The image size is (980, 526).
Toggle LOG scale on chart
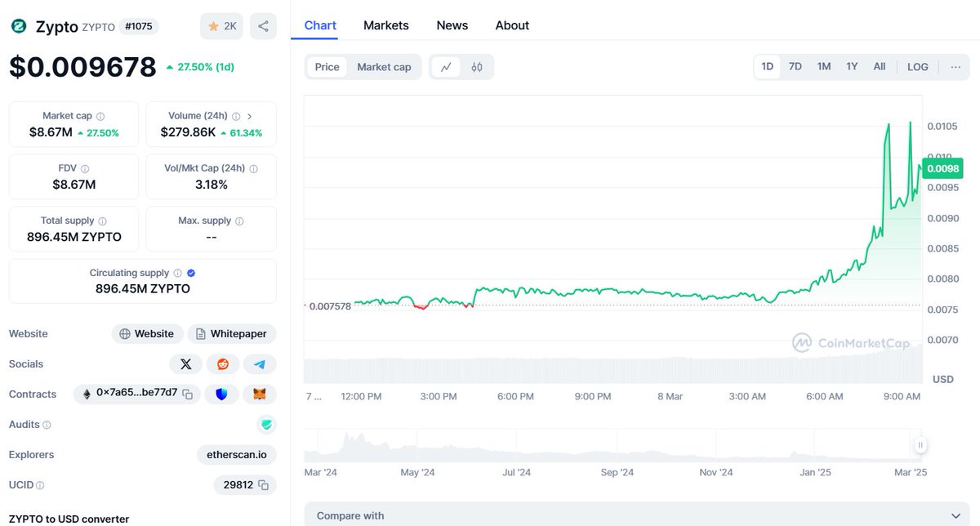[918, 67]
